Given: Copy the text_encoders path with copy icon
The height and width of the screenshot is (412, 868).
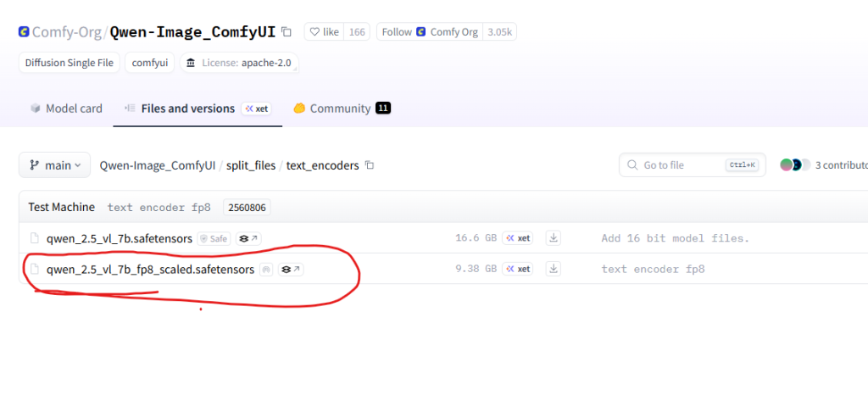Looking at the screenshot, I should (369, 165).
